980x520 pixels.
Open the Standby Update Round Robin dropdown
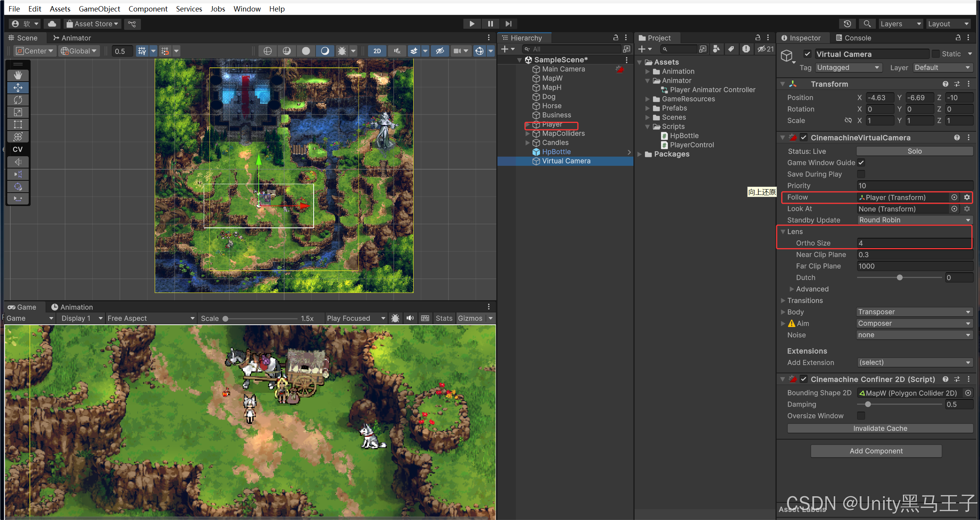pos(915,220)
